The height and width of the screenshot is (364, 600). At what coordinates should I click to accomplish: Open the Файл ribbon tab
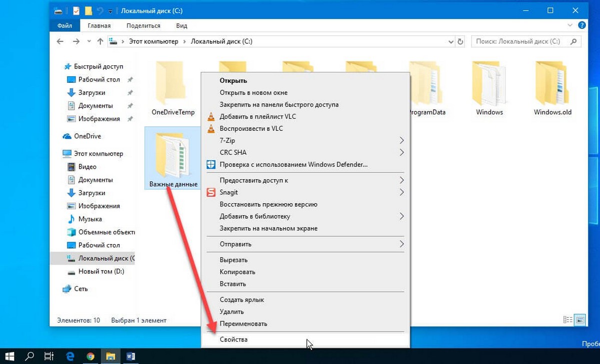pyautogui.click(x=64, y=25)
